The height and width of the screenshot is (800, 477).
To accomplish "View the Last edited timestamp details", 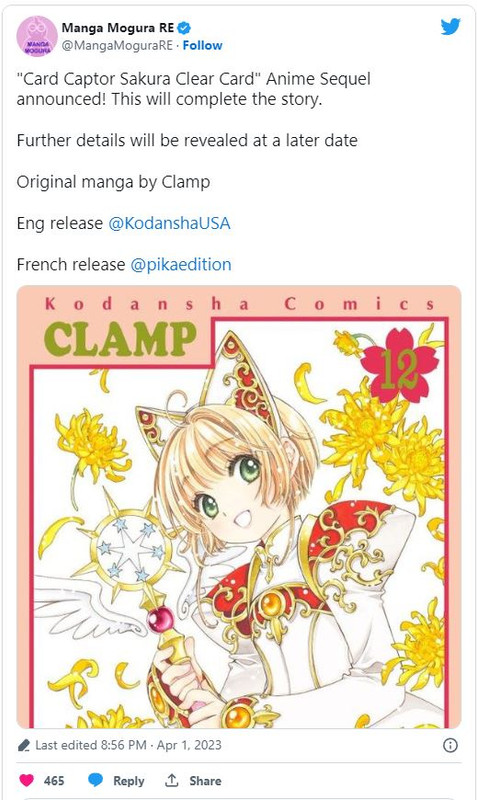I will pyautogui.click(x=128, y=745).
